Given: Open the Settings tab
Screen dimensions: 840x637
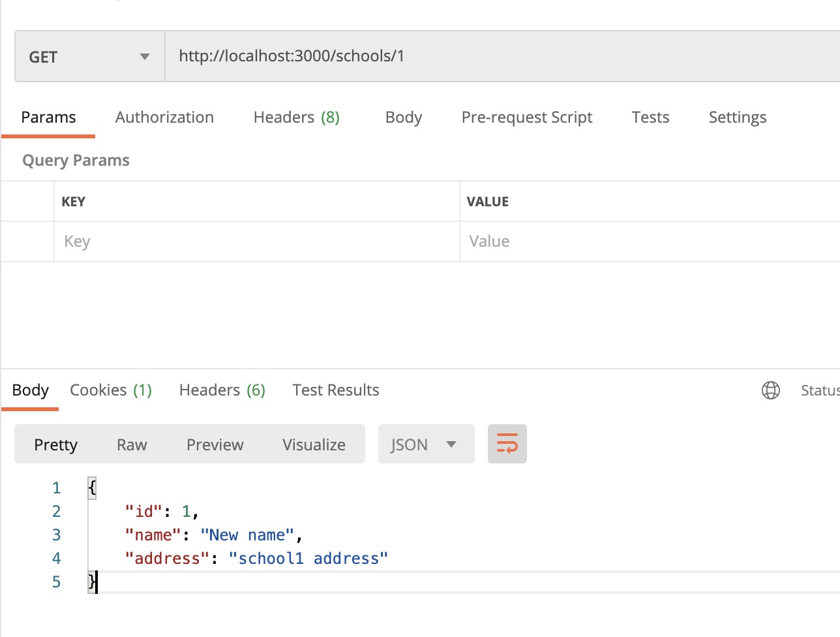Looking at the screenshot, I should (738, 117).
